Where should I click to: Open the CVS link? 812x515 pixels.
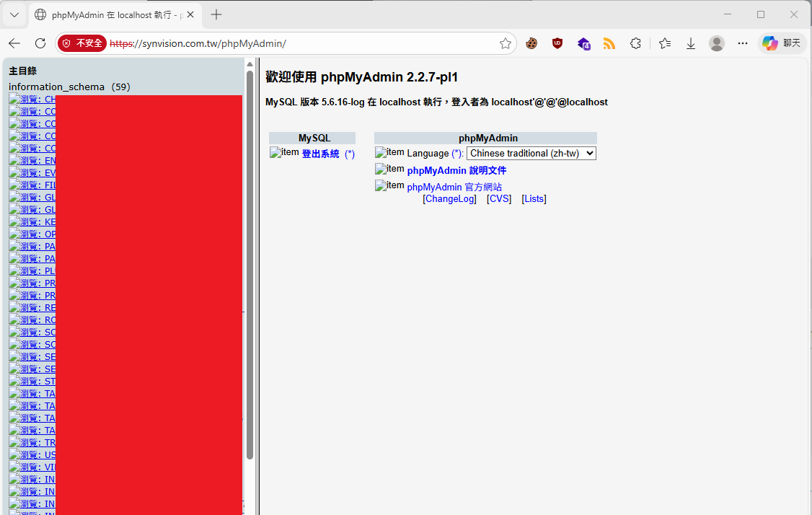click(499, 199)
